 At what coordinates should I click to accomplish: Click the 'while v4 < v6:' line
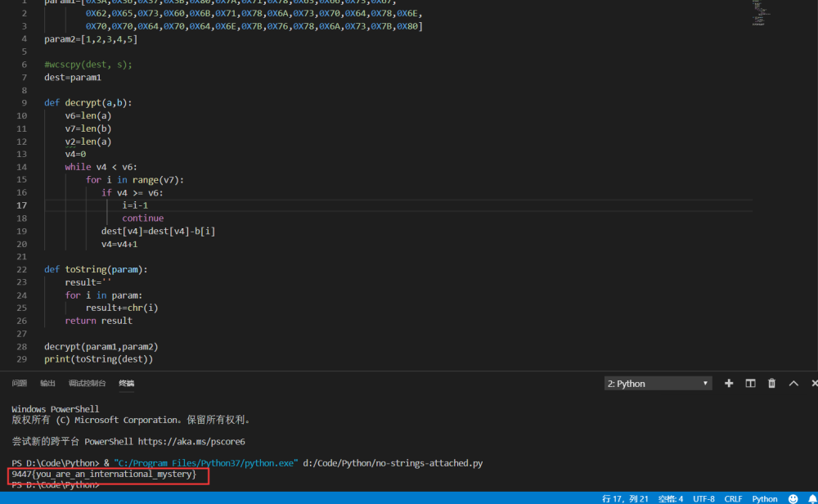click(x=101, y=167)
